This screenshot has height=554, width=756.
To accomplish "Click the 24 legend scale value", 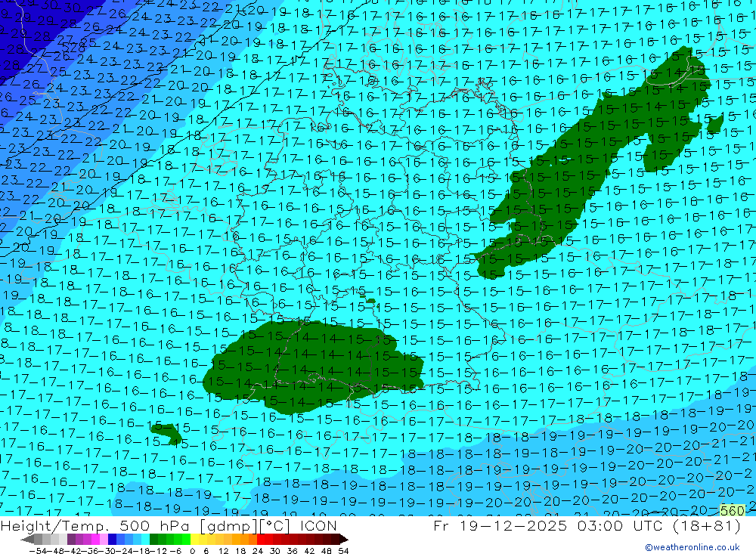I will click(x=258, y=551).
